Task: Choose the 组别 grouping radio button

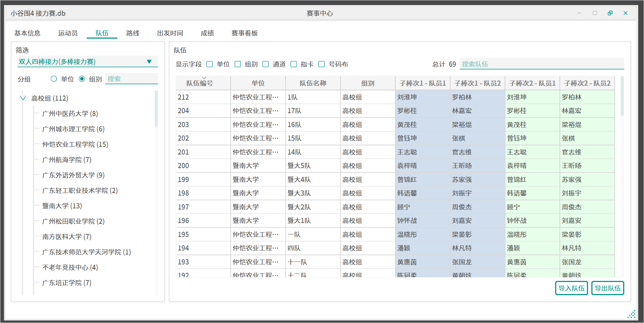Action: coord(82,79)
